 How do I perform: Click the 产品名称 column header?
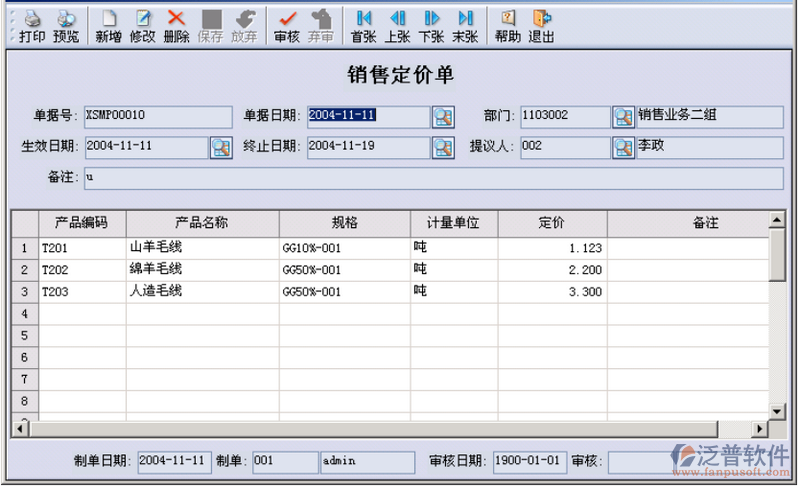[x=202, y=222]
